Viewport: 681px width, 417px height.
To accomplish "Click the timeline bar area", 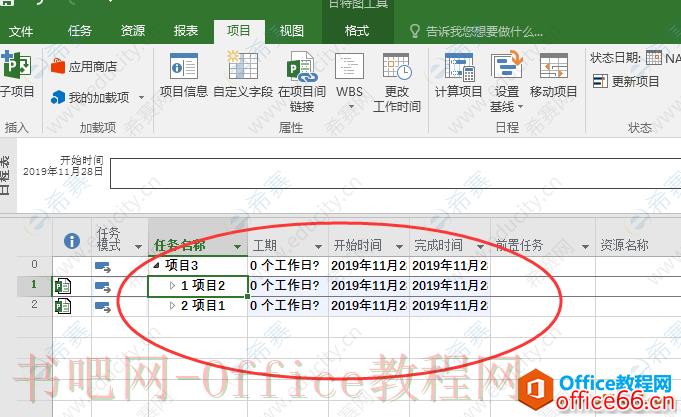I will pos(395,173).
